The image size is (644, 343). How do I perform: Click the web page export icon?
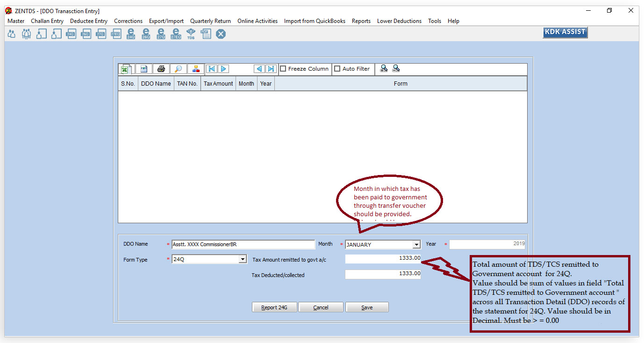(x=144, y=69)
